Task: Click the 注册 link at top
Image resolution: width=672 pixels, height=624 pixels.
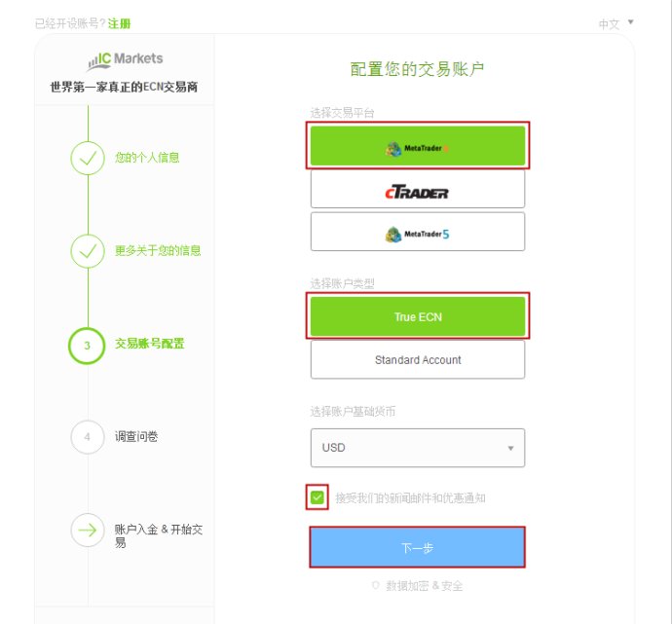Action: tap(119, 23)
